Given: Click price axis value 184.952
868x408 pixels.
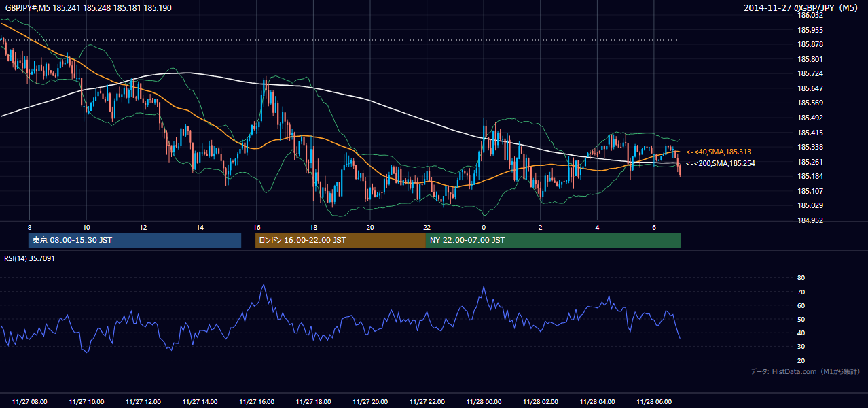Looking at the screenshot, I should 810,220.
